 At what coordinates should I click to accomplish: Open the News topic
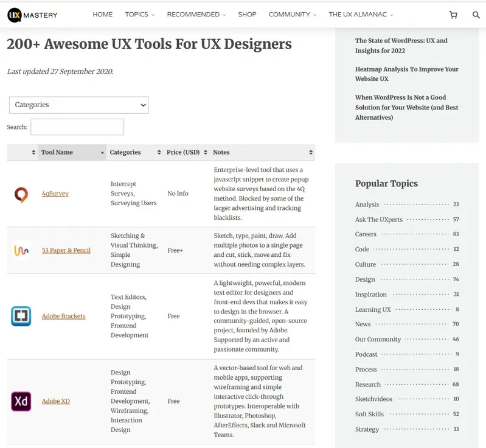coord(363,324)
